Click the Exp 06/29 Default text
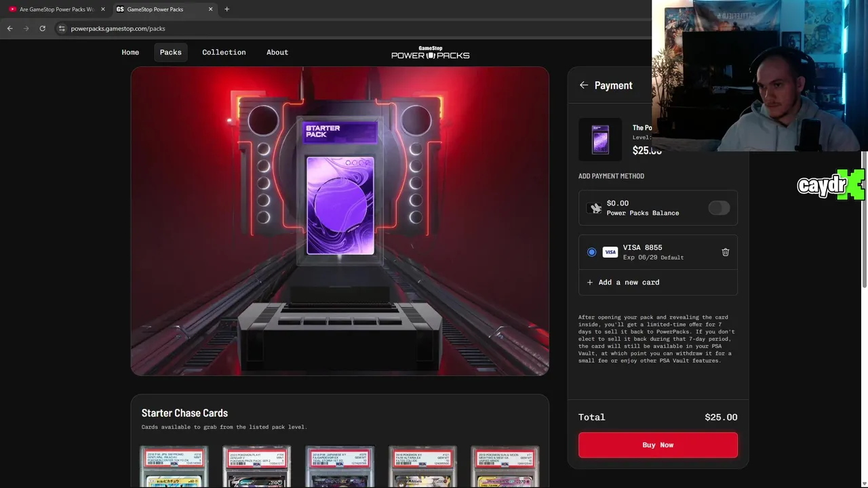 pyautogui.click(x=653, y=258)
